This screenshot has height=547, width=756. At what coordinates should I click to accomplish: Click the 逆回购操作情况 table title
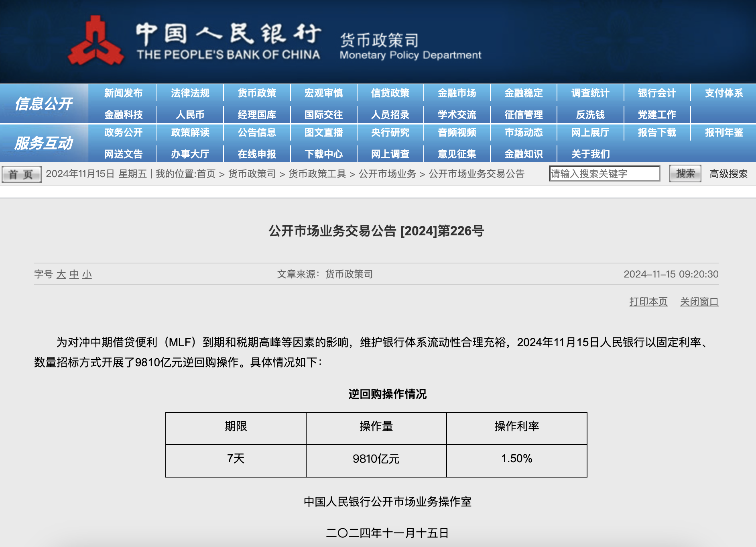(x=387, y=394)
